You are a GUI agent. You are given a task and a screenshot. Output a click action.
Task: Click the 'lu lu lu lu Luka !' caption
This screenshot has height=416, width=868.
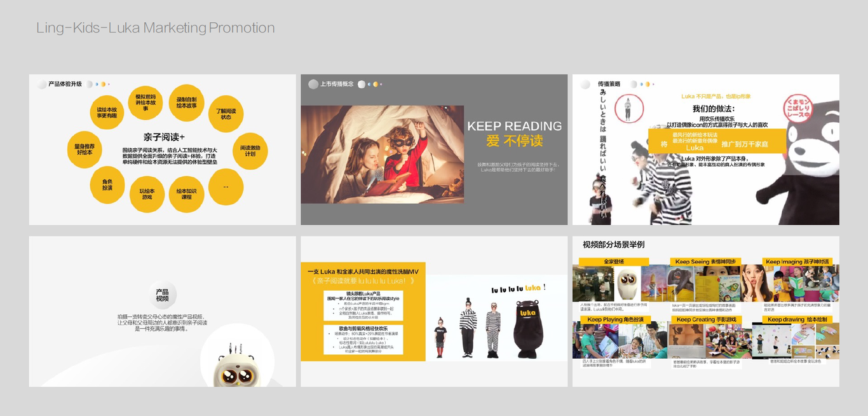(519, 288)
